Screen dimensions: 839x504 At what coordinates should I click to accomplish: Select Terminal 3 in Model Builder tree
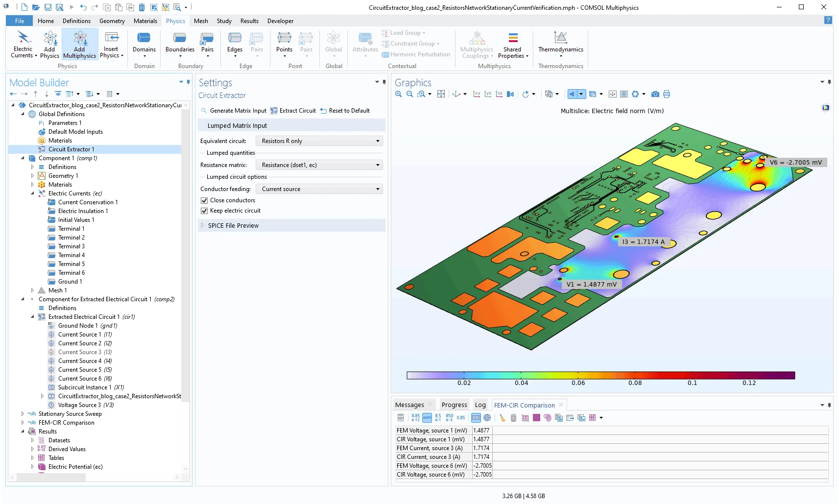pos(72,246)
